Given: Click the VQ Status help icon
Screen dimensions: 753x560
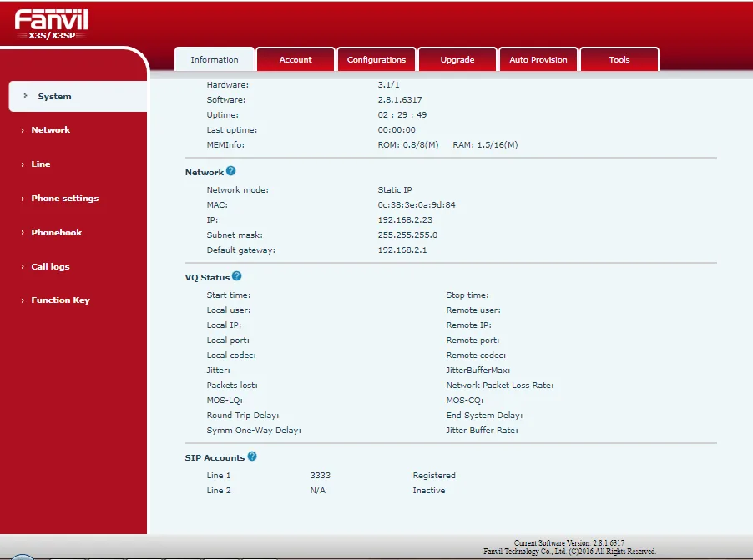Looking at the screenshot, I should pyautogui.click(x=236, y=275).
